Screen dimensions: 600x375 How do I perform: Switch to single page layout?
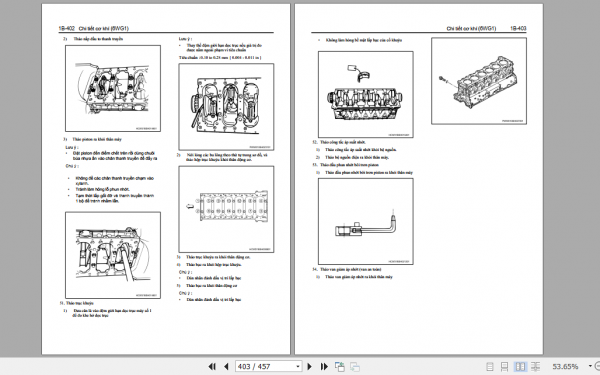489,367
